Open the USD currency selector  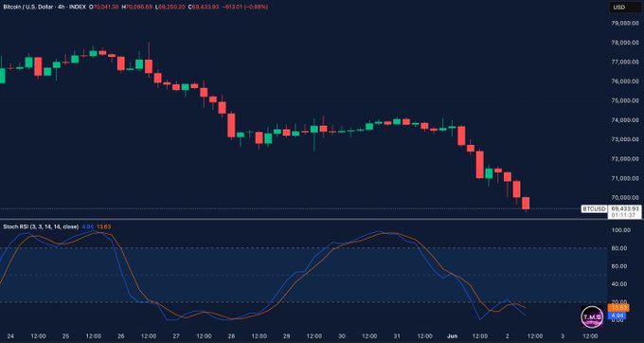point(625,8)
